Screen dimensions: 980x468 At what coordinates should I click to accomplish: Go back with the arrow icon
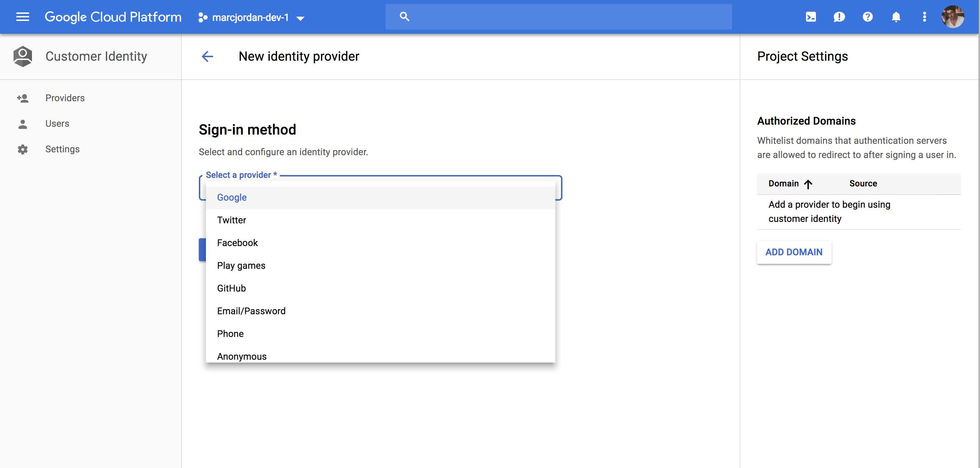[x=207, y=56]
